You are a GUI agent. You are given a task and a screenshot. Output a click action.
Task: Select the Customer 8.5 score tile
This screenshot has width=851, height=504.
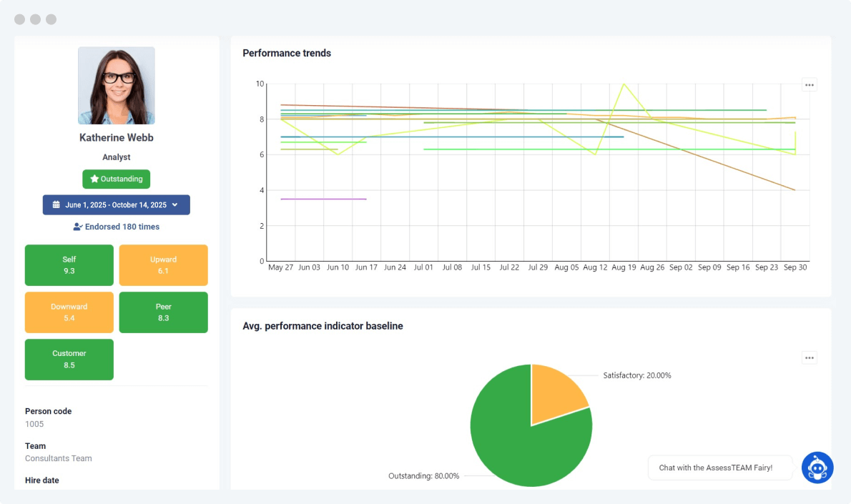click(x=69, y=360)
